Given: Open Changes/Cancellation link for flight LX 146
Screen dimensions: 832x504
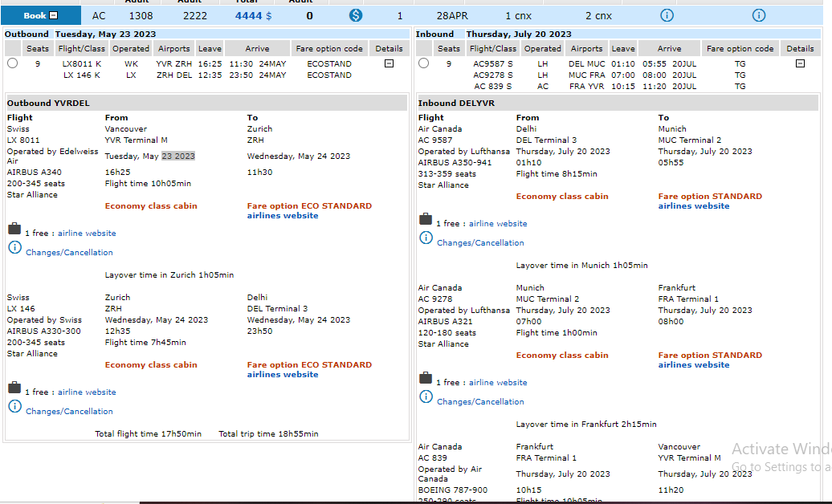Looking at the screenshot, I should pos(69,412).
